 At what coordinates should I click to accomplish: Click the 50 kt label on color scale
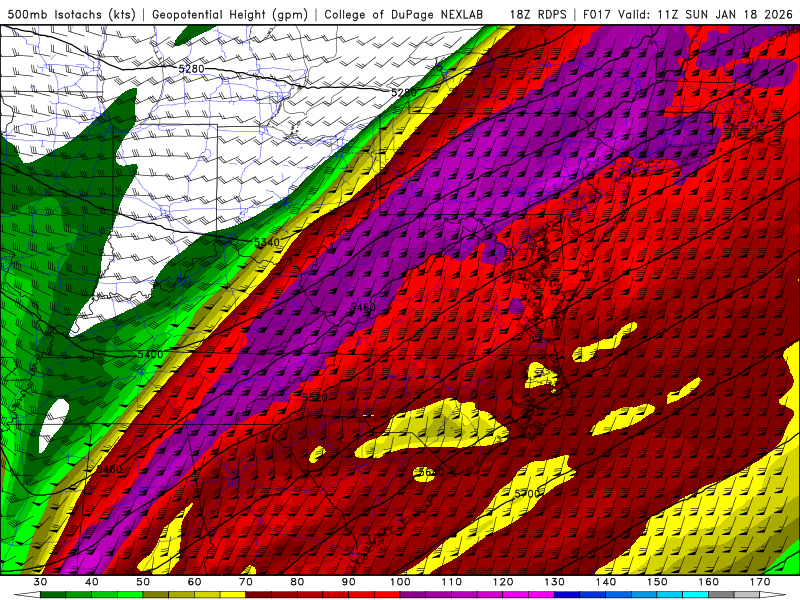143,582
